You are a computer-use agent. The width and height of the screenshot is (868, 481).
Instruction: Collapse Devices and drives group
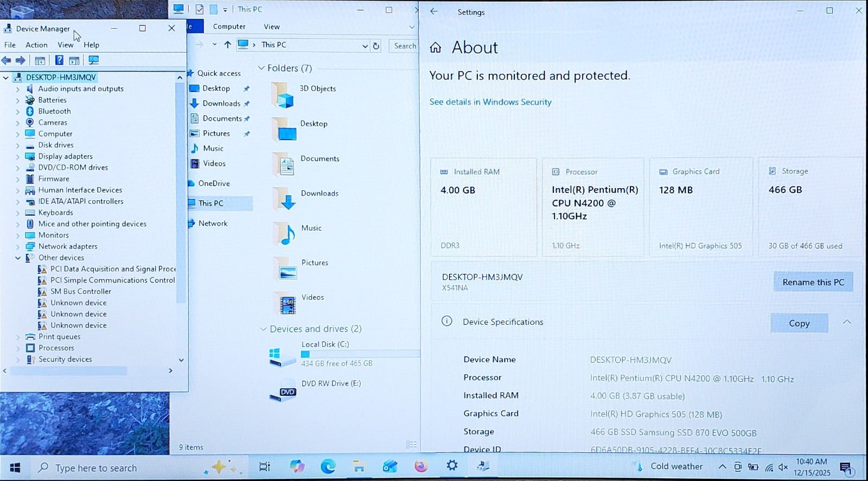[x=263, y=329]
